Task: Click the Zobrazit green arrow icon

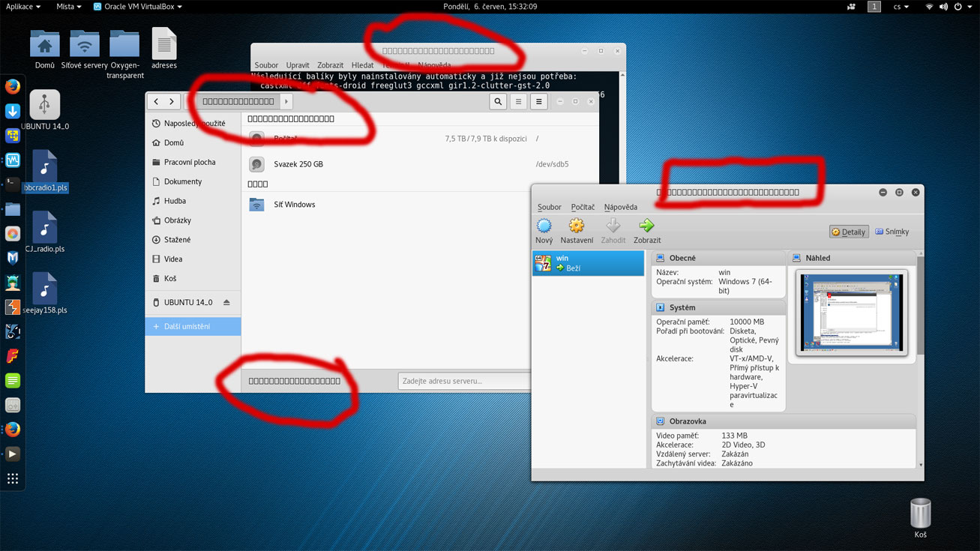Action: click(x=646, y=226)
